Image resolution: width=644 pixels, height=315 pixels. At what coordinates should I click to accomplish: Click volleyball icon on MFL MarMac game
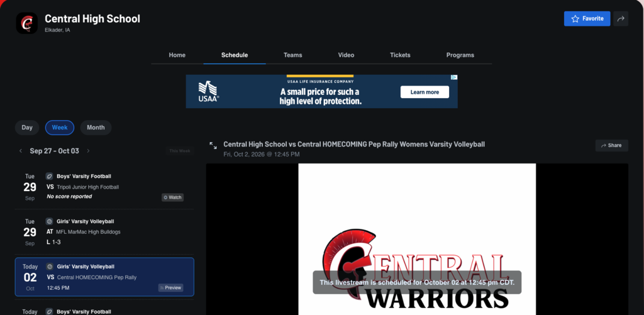tap(49, 221)
